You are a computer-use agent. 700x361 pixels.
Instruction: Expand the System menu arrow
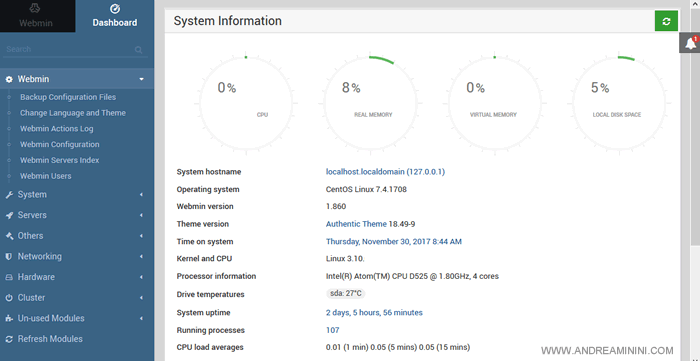pyautogui.click(x=142, y=195)
